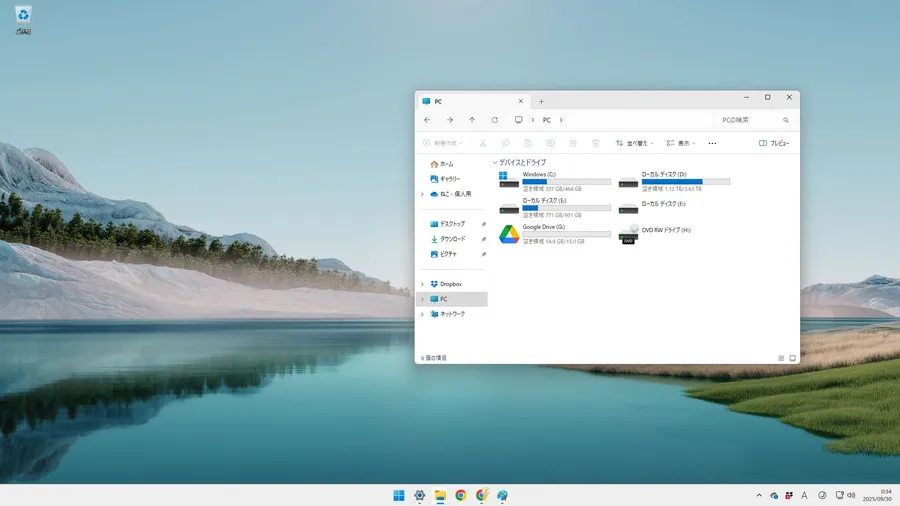The image size is (900, 506).
Task: Click the Windows Start button
Action: [399, 495]
